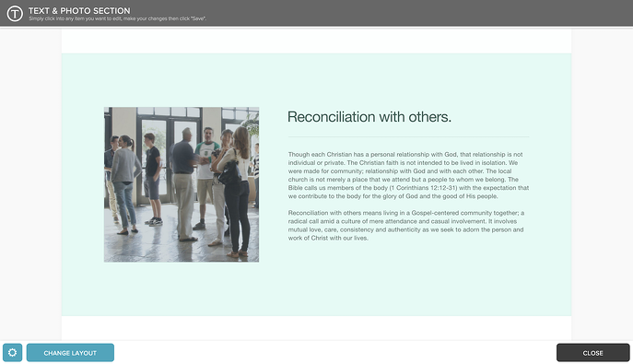633x364 pixels.
Task: Click the "TEXT & PHOTO SECTION" title
Action: 79,10
